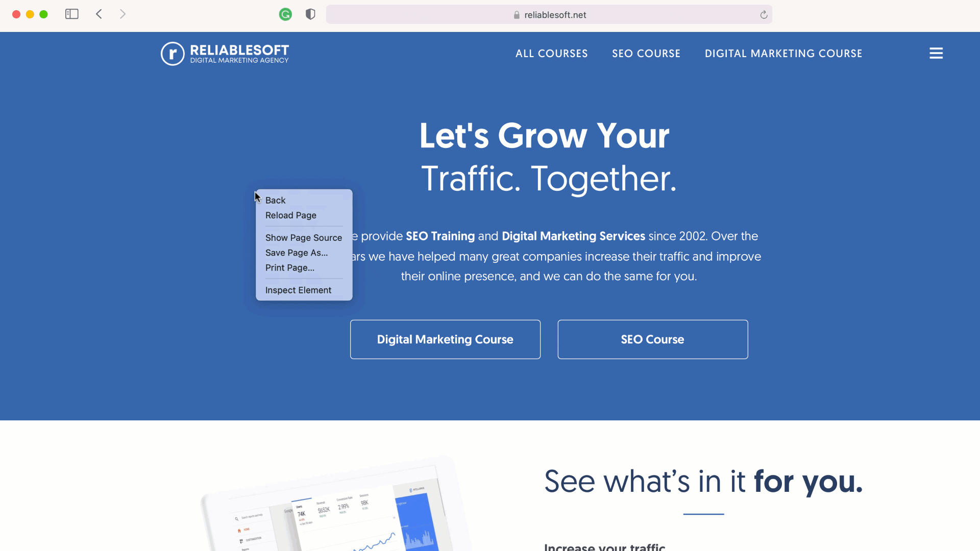Screen dimensions: 980x551
Task: Click the Digital Marketing Course button
Action: [x=445, y=339]
